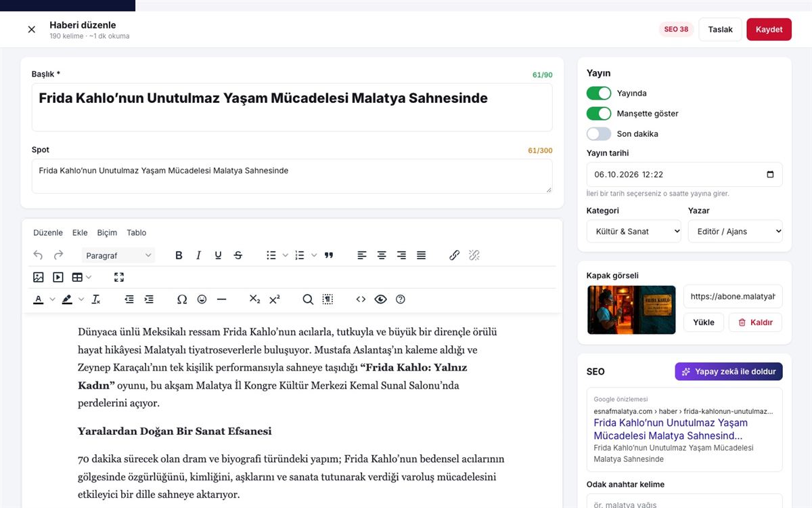Open the Düzenle menu
Image resolution: width=812 pixels, height=508 pixels.
(48, 232)
